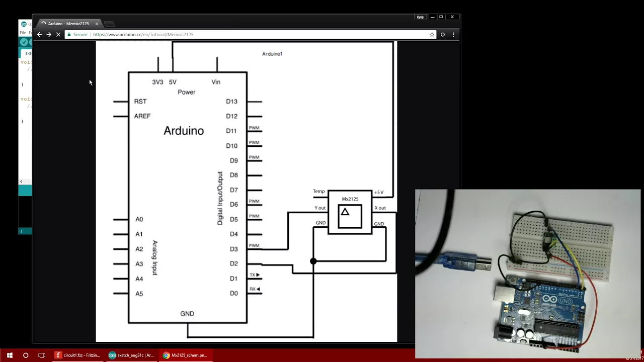The image size is (644, 362).
Task: Click the A0 analog pin label
Action: coord(139,219)
